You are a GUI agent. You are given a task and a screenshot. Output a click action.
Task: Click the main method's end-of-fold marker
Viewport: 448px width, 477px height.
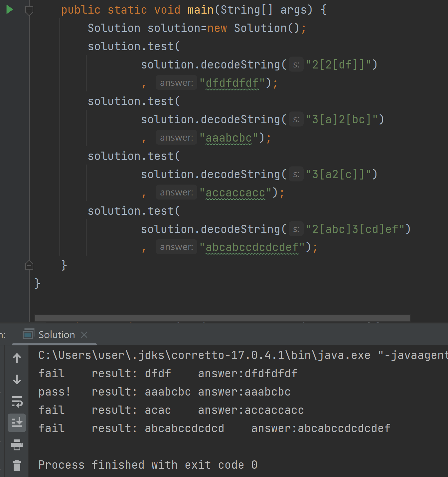[x=29, y=265]
